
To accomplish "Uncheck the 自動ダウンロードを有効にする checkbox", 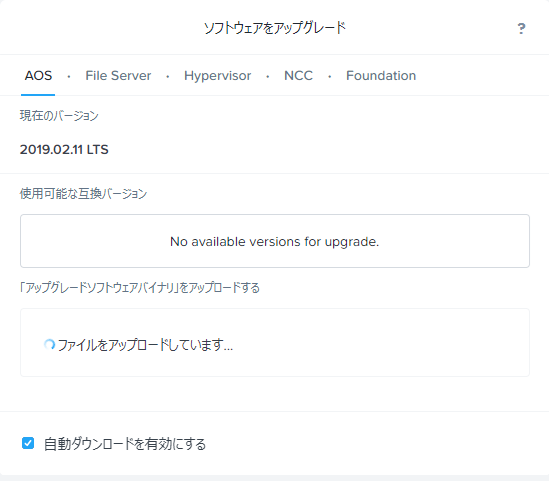I will [x=28, y=443].
